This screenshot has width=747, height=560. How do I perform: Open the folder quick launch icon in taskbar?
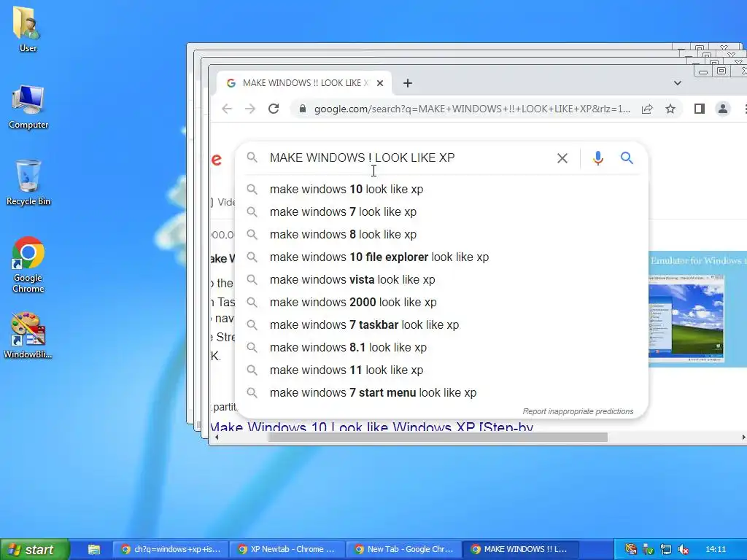[94, 550]
